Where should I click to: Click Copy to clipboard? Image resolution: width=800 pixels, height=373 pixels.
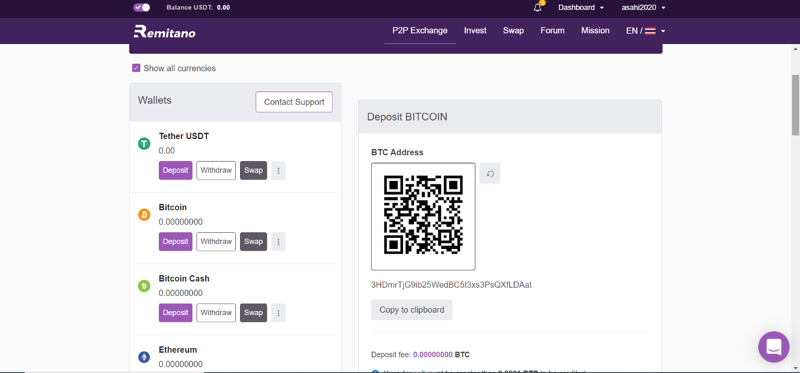[412, 310]
